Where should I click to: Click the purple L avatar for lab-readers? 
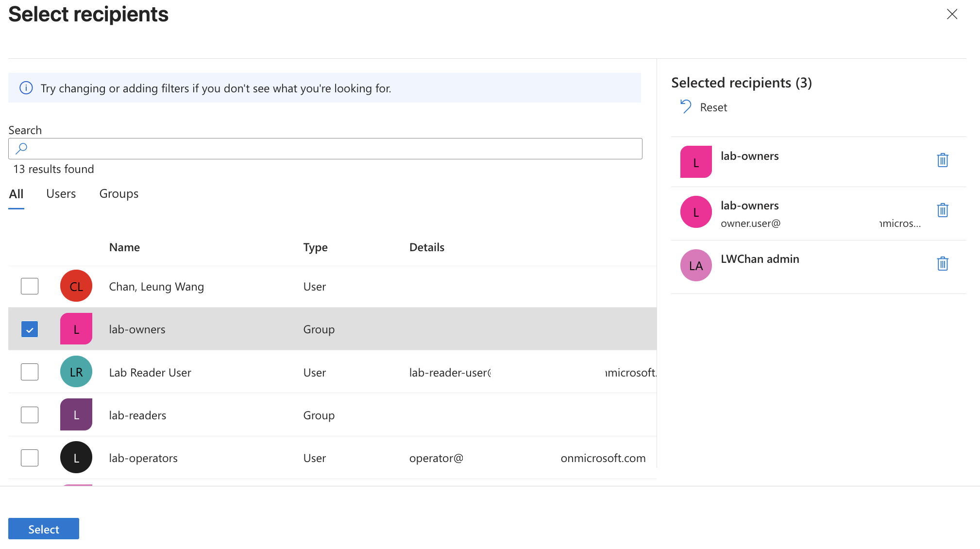[76, 414]
